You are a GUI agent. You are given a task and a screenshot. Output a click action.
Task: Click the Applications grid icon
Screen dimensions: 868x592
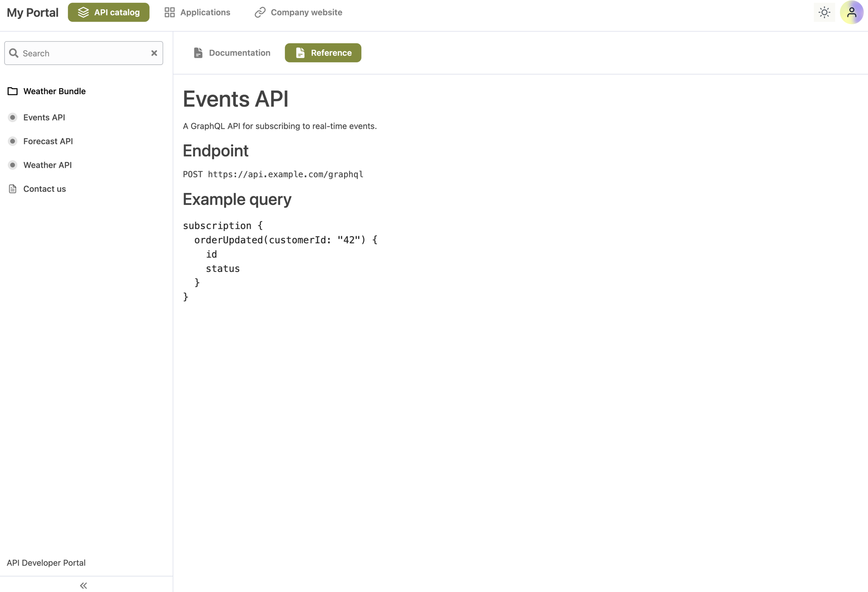click(170, 12)
